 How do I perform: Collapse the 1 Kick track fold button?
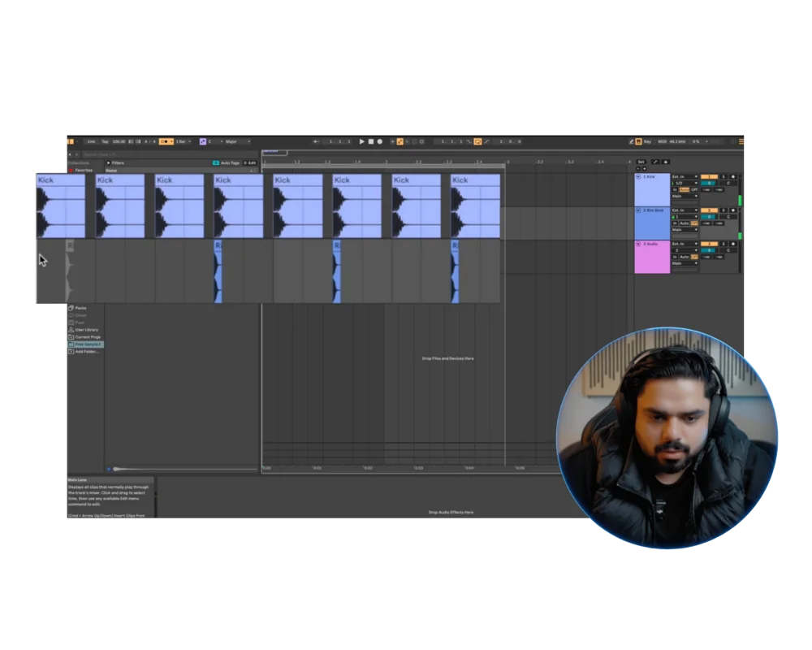pyautogui.click(x=638, y=177)
